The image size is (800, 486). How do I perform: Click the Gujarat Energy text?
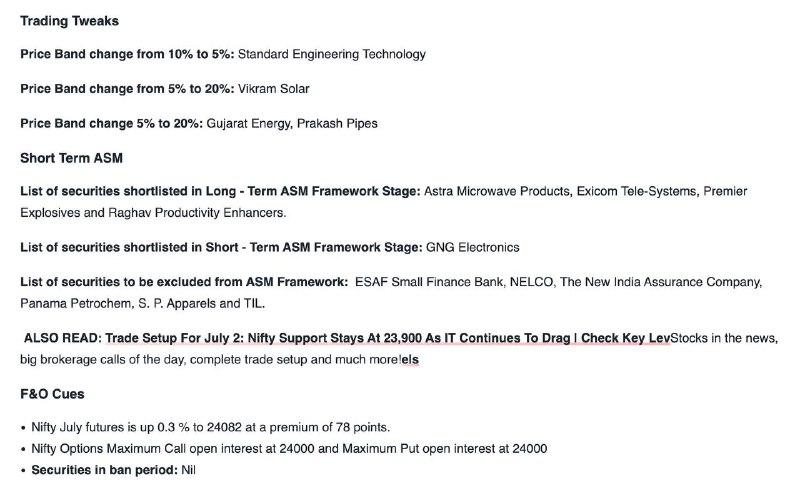point(248,123)
